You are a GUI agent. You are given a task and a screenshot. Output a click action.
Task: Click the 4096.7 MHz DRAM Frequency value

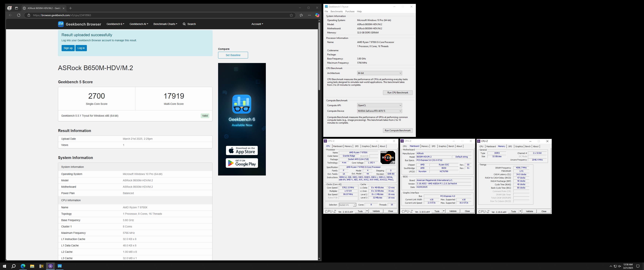coord(521,168)
